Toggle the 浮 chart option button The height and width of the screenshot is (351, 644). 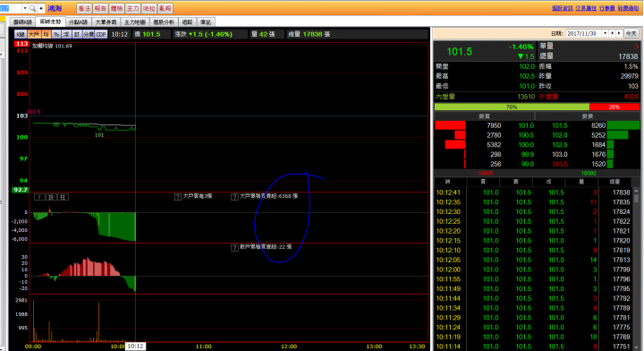point(66,35)
